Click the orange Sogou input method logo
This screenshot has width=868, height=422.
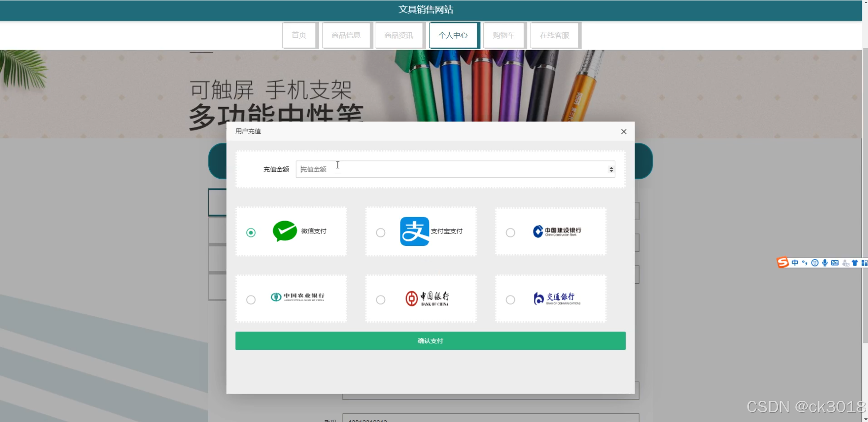coord(782,262)
